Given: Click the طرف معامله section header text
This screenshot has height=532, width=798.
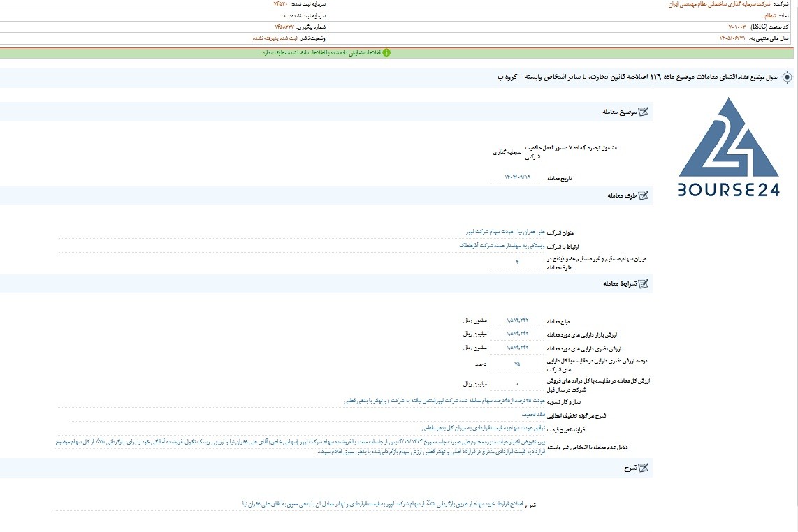Looking at the screenshot, I should coord(622,195).
